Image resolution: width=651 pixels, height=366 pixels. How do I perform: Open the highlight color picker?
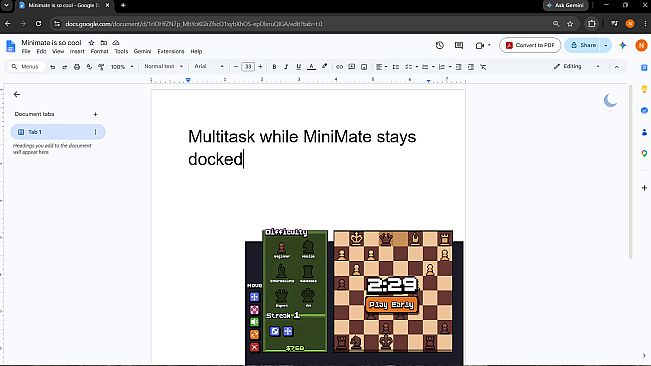324,67
